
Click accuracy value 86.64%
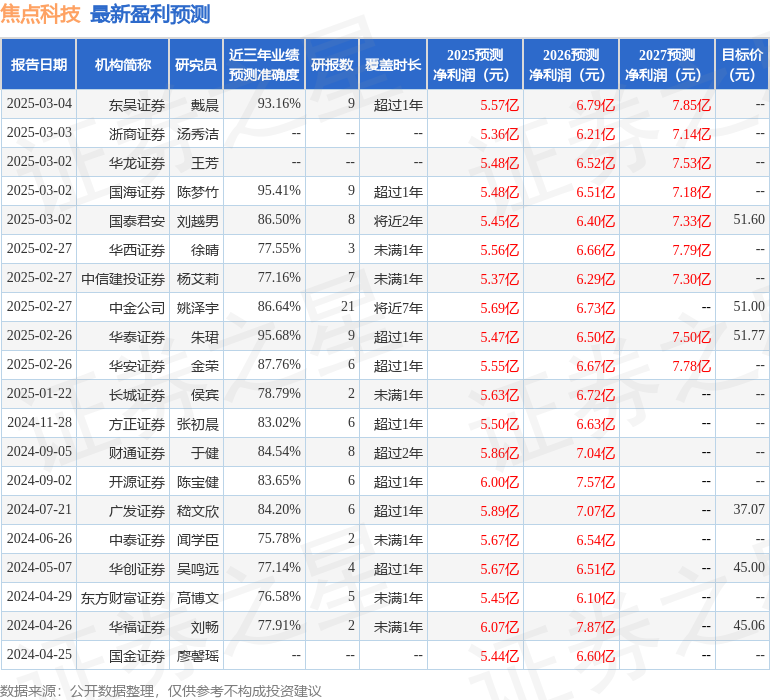(279, 307)
